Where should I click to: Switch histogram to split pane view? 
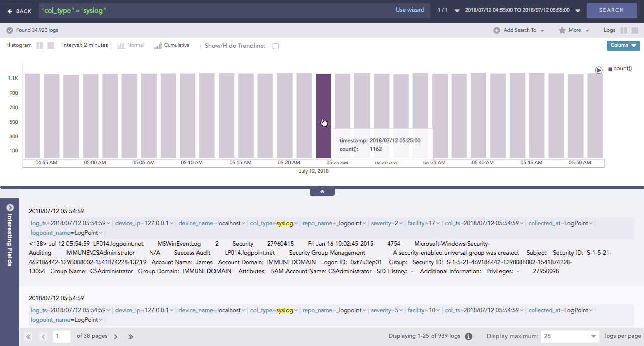[x=40, y=45]
